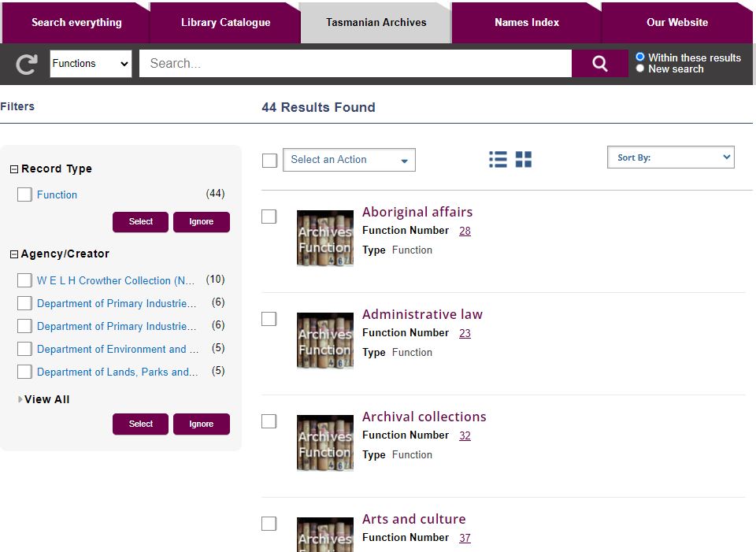Viewport: 756px width, 552px height.
Task: Select the New search radio button
Action: pyautogui.click(x=640, y=69)
